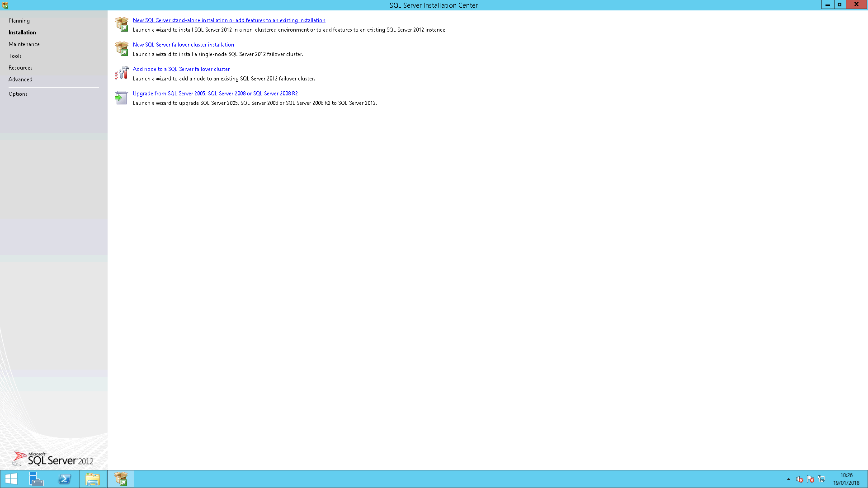Viewport: 868px width, 488px height.
Task: Open File Explorer from the taskbar
Action: pos(93,479)
